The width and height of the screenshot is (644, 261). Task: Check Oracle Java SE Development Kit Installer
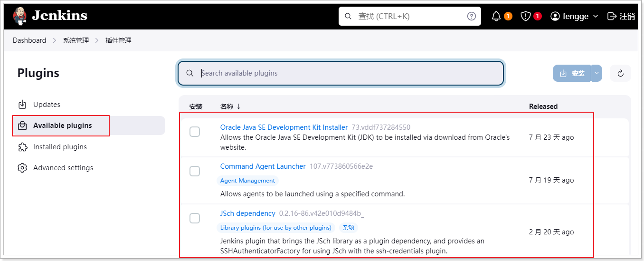pyautogui.click(x=195, y=132)
